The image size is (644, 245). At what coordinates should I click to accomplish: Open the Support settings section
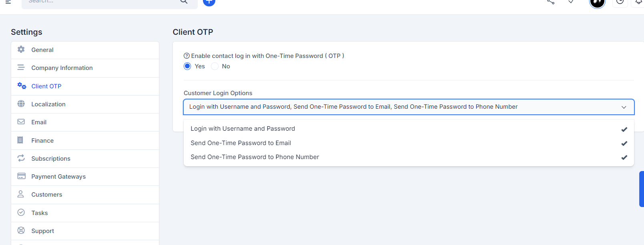(42, 231)
